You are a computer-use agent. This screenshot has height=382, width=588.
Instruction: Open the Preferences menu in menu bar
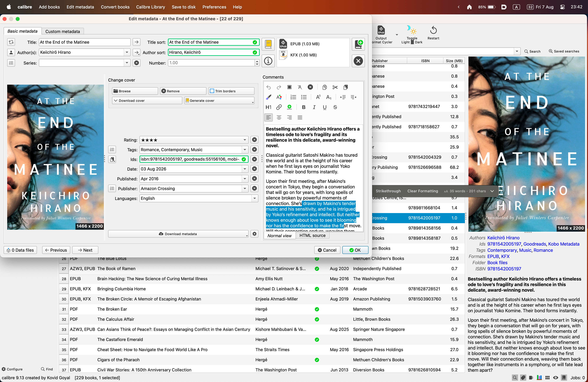214,7
